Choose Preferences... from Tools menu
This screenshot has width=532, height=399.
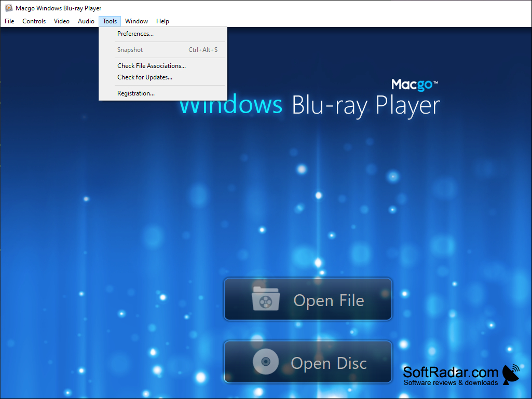163,34
